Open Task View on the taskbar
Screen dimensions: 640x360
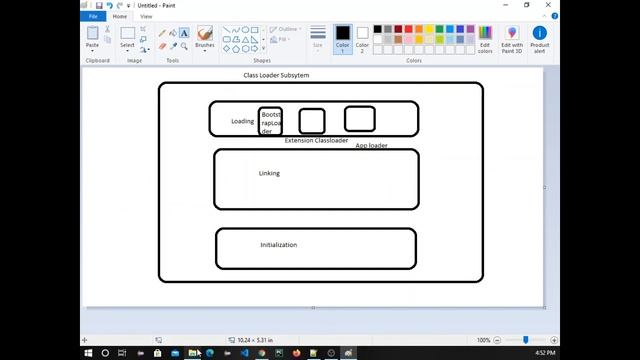(122, 353)
